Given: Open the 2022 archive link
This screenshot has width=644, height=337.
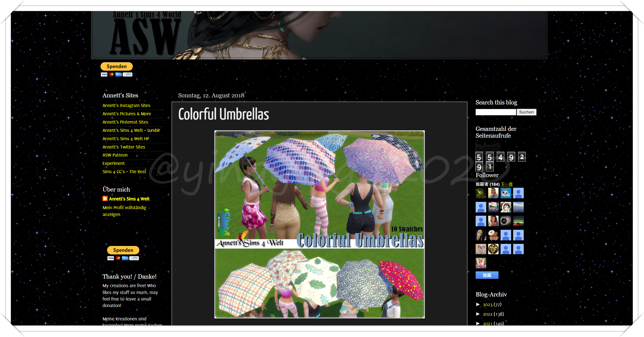Looking at the screenshot, I should pos(487,314).
